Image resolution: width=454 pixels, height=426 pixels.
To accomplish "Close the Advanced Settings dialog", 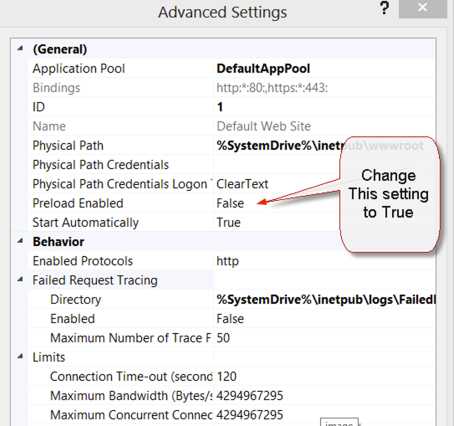I will [x=423, y=8].
